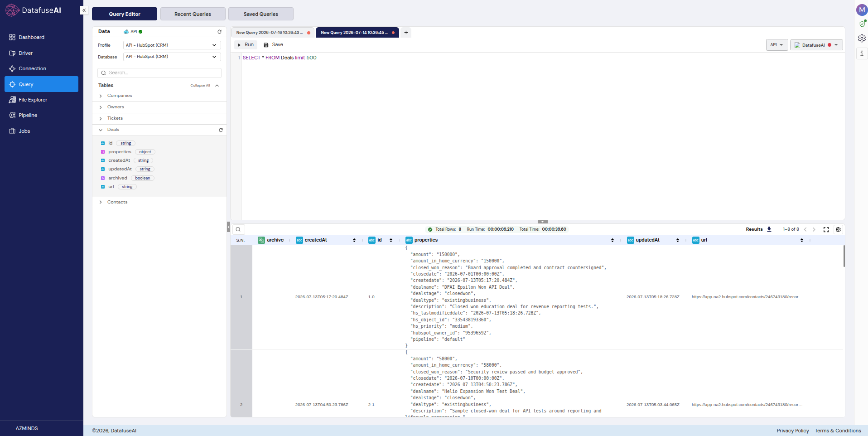Switch to the Recent Queries tab
Screen dimensions: 868x436
click(x=193, y=14)
